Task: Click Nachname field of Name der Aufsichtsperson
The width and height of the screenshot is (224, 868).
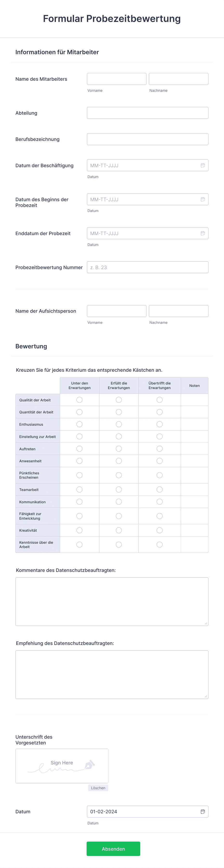Action: [x=178, y=311]
